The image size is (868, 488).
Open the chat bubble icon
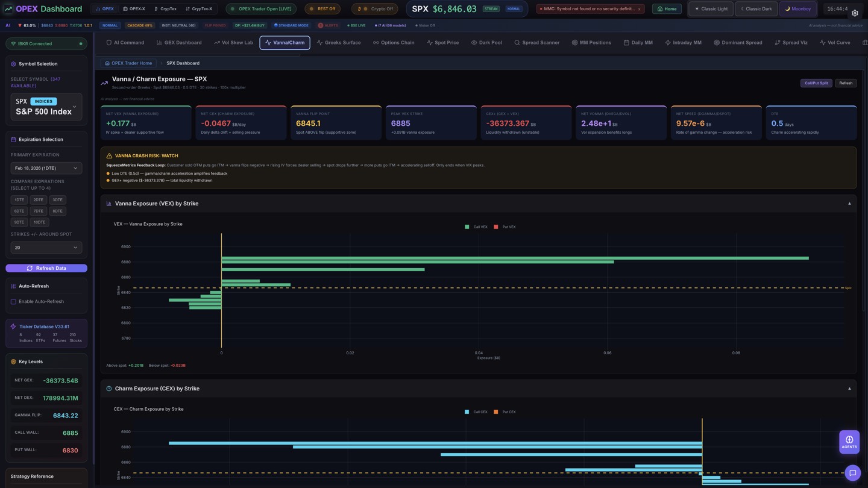click(x=852, y=473)
